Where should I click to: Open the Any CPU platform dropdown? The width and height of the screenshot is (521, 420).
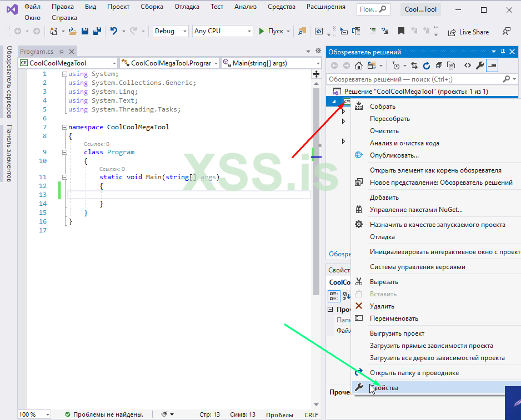point(222,32)
